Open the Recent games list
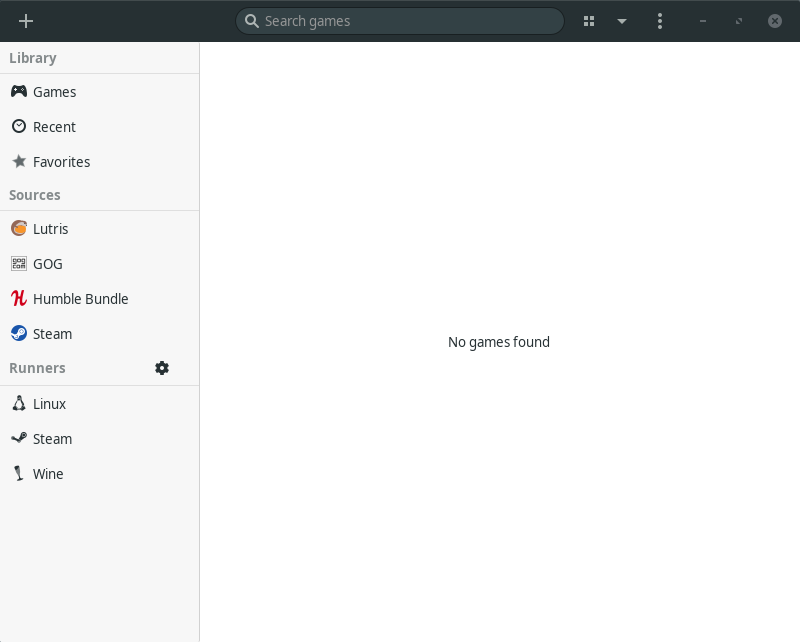Viewport: 800px width, 642px height. coord(55,126)
